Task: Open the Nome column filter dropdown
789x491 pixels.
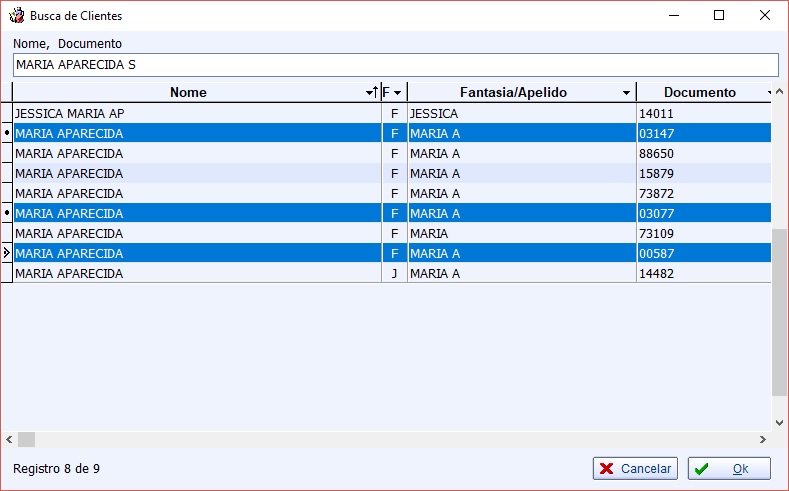Action: [369, 93]
